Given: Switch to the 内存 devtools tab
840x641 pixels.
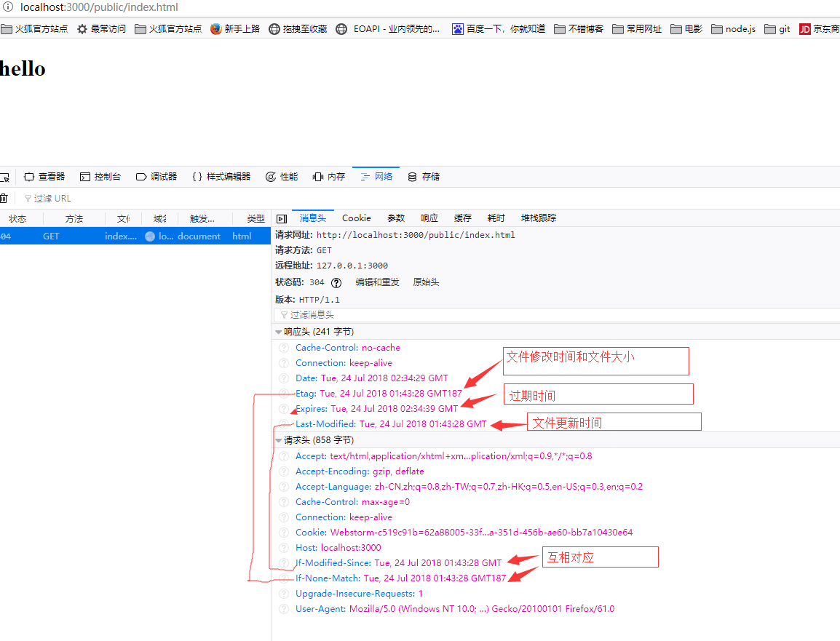Looking at the screenshot, I should tap(329, 177).
